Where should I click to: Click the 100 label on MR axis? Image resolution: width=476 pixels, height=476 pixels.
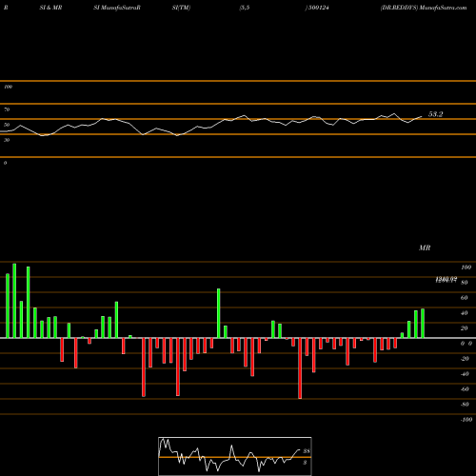tap(466, 268)
